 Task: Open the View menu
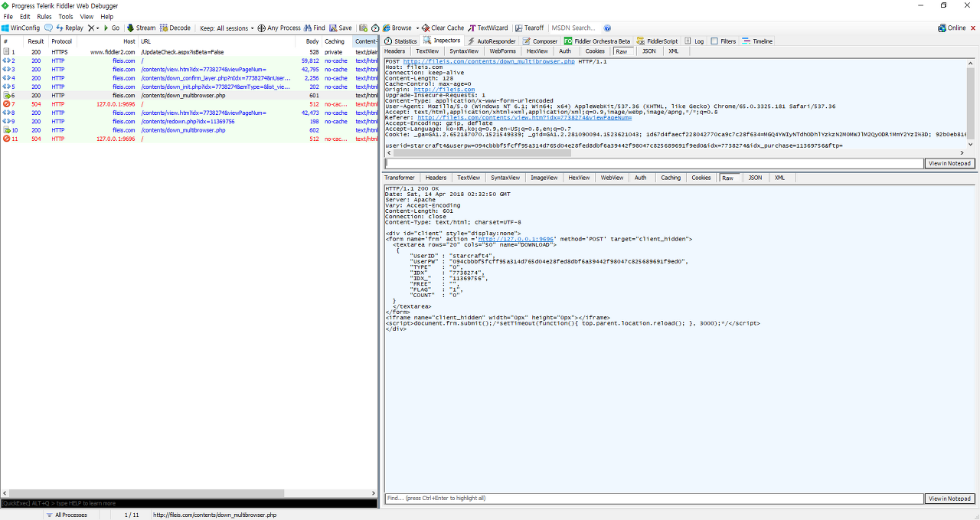(87, 16)
